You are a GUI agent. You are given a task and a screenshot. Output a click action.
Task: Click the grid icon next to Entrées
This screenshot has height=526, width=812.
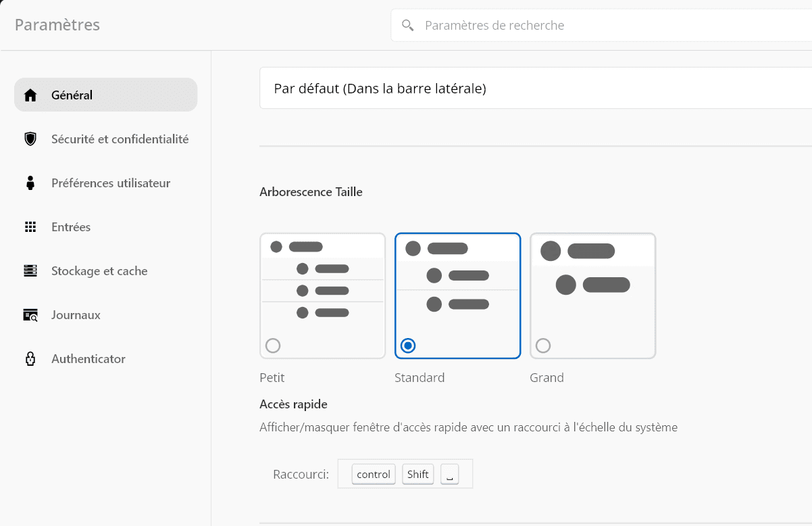pyautogui.click(x=30, y=227)
